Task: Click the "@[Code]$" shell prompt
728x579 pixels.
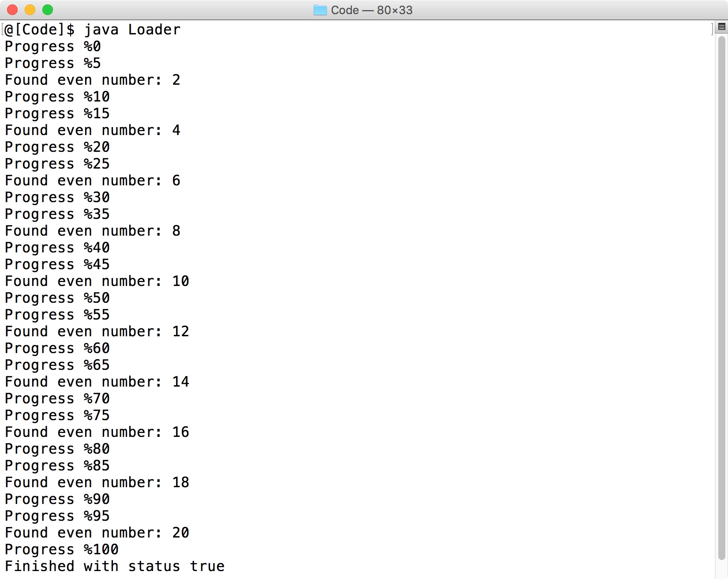Action: click(x=40, y=30)
